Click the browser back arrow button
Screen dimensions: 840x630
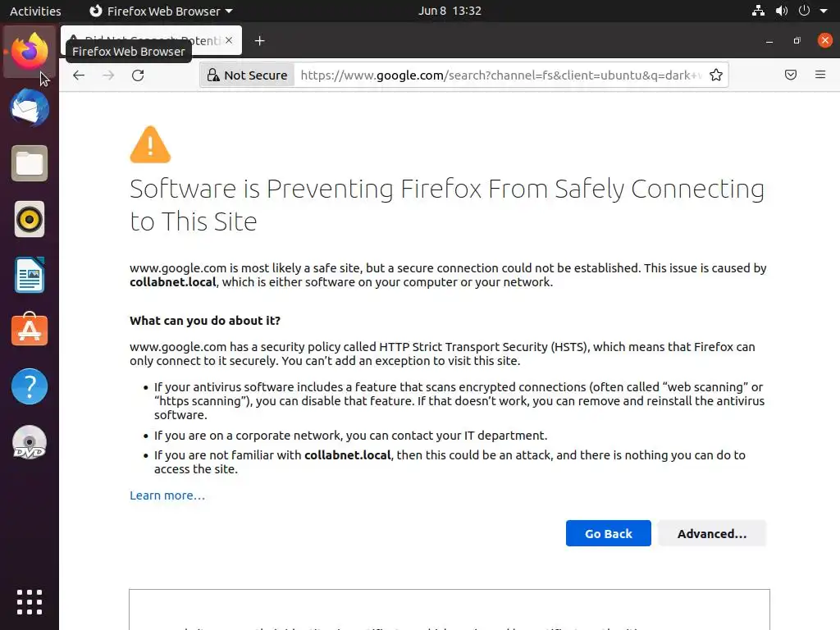(x=79, y=75)
